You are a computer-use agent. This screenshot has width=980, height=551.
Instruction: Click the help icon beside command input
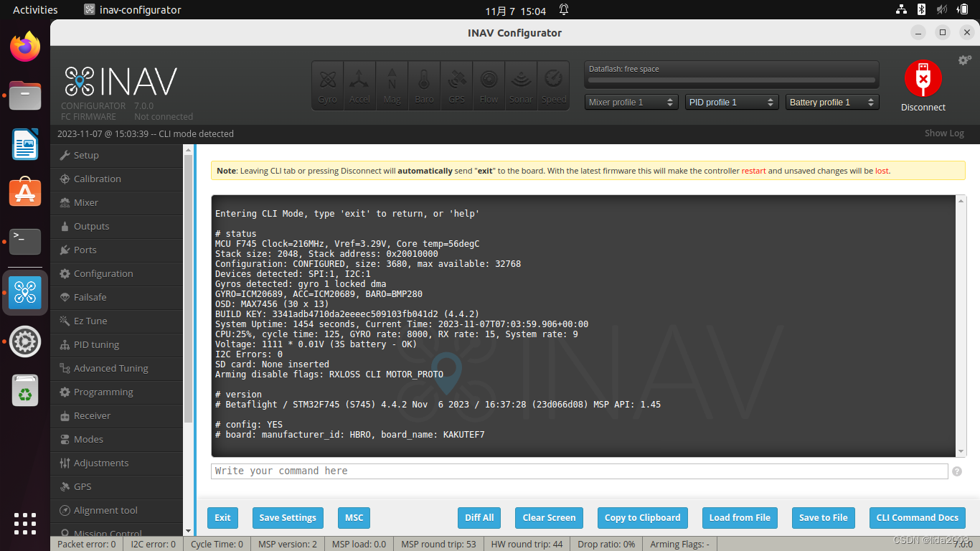point(956,471)
